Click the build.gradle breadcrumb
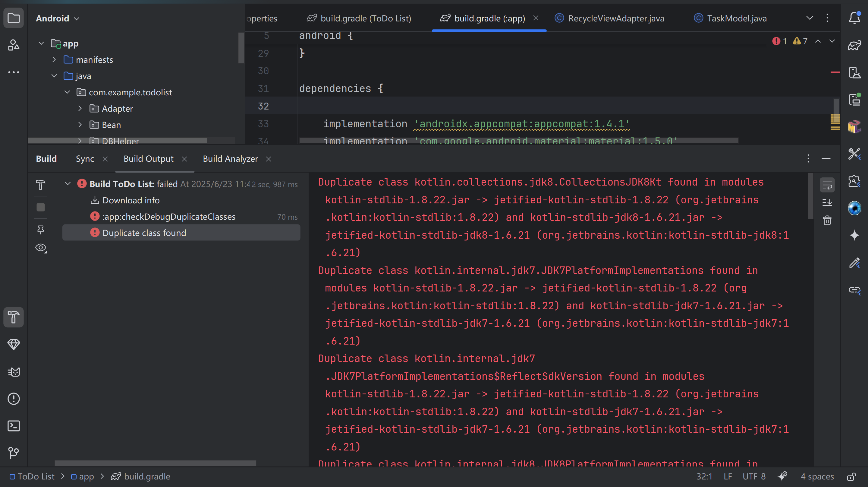Image resolution: width=868 pixels, height=487 pixels. [x=147, y=476]
